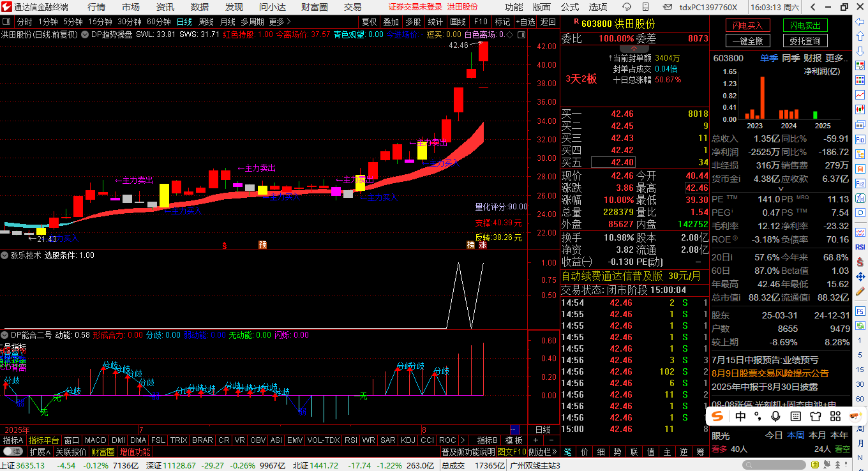Image resolution: width=868 pixels, height=471 pixels.
Task: Click the RSI indicator icon in the sidebar
Action: (x=860, y=247)
